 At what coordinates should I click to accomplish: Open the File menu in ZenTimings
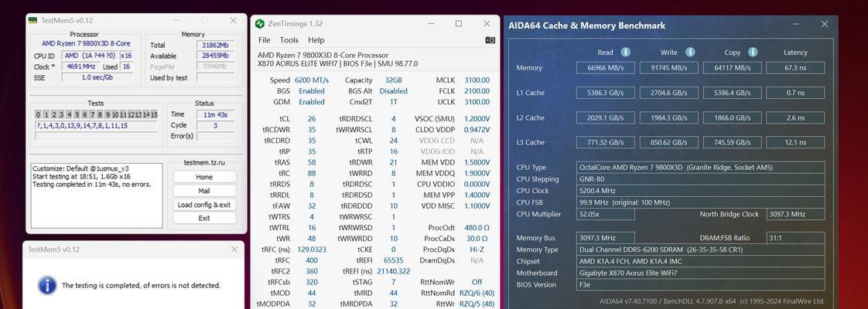click(264, 40)
